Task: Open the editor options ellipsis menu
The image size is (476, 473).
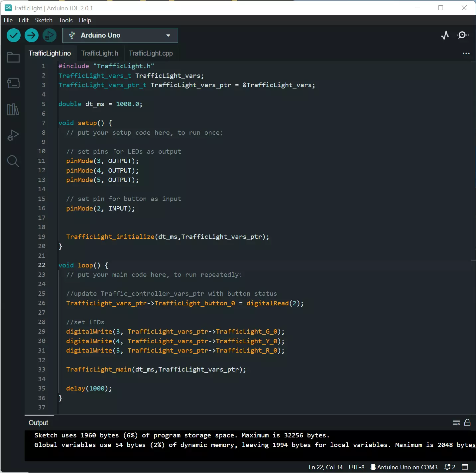Action: (x=466, y=53)
